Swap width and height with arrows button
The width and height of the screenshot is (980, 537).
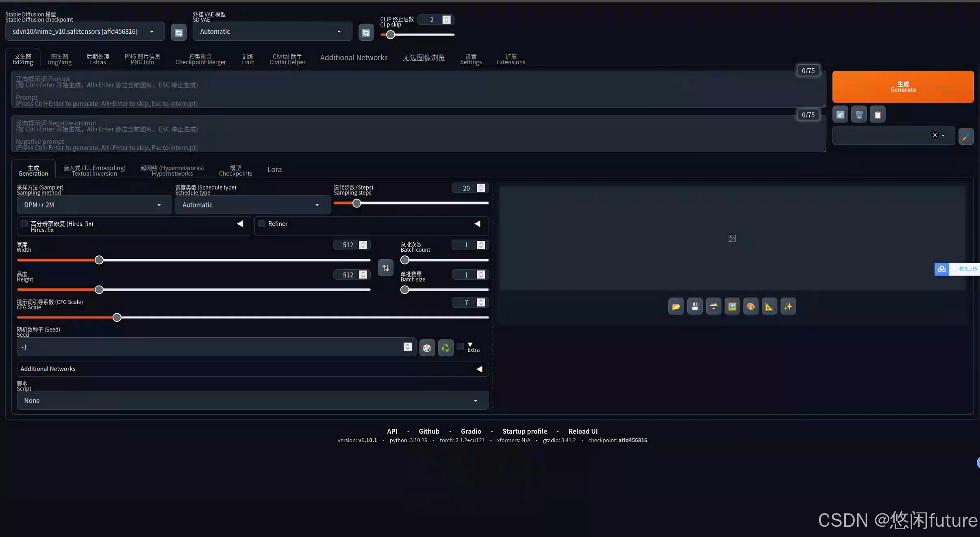pos(385,268)
